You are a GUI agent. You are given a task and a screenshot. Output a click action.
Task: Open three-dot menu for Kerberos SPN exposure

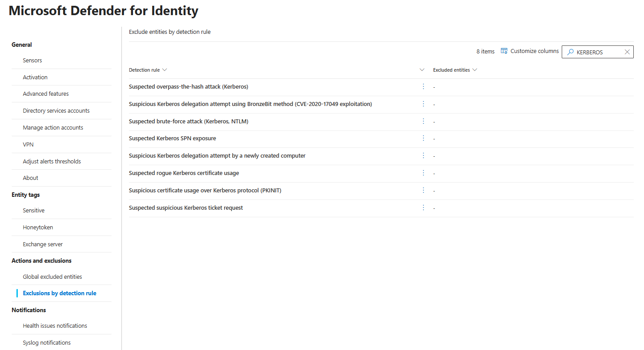(423, 138)
